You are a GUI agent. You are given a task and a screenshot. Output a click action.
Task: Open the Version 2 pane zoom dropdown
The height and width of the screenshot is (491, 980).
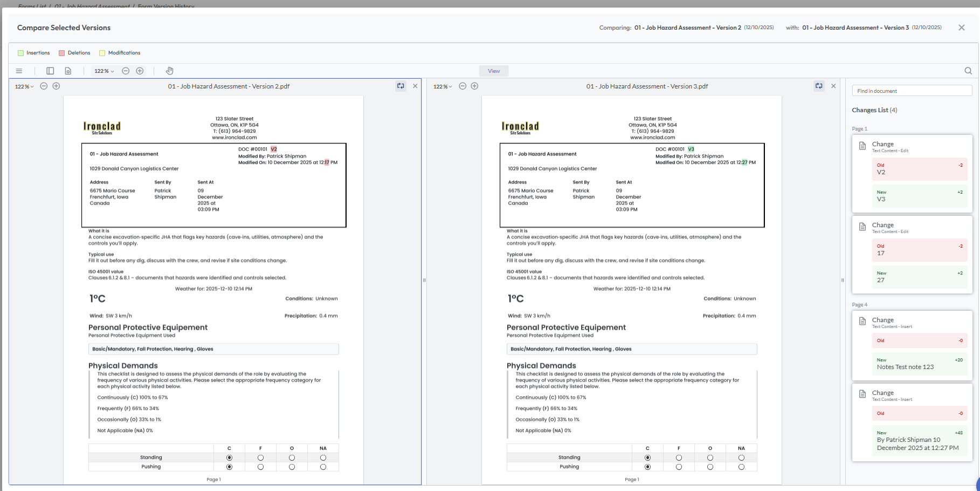[x=24, y=86]
